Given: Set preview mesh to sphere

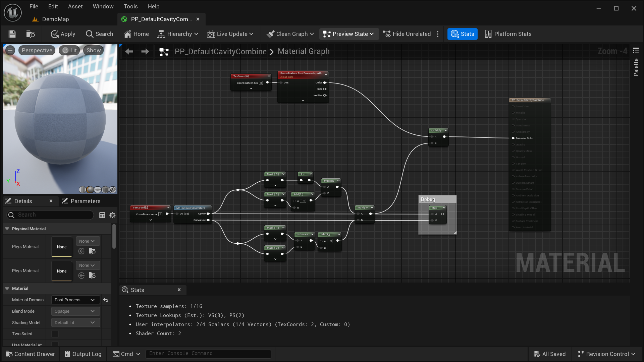Looking at the screenshot, I should coord(90,190).
